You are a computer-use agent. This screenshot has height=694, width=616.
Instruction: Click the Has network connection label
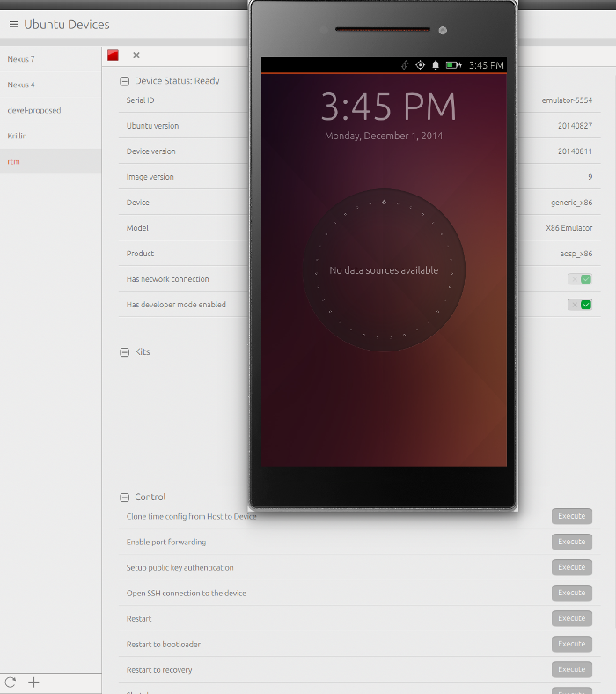pyautogui.click(x=167, y=279)
